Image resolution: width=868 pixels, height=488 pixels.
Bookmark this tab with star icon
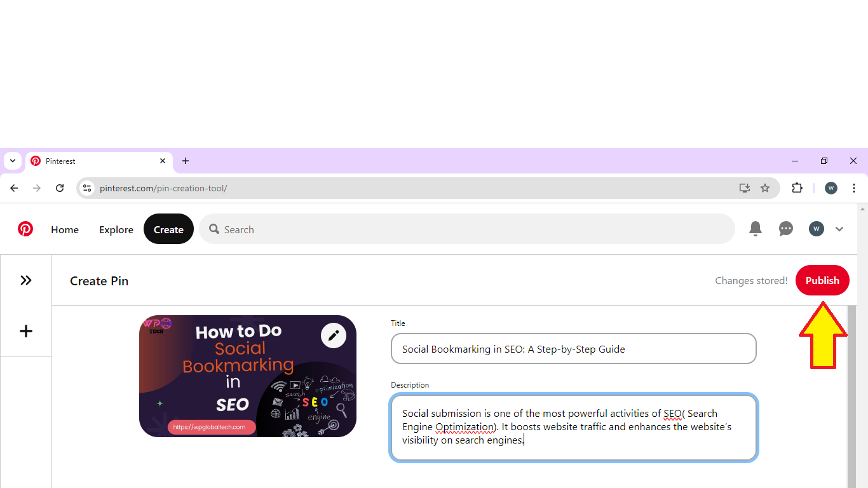point(765,188)
